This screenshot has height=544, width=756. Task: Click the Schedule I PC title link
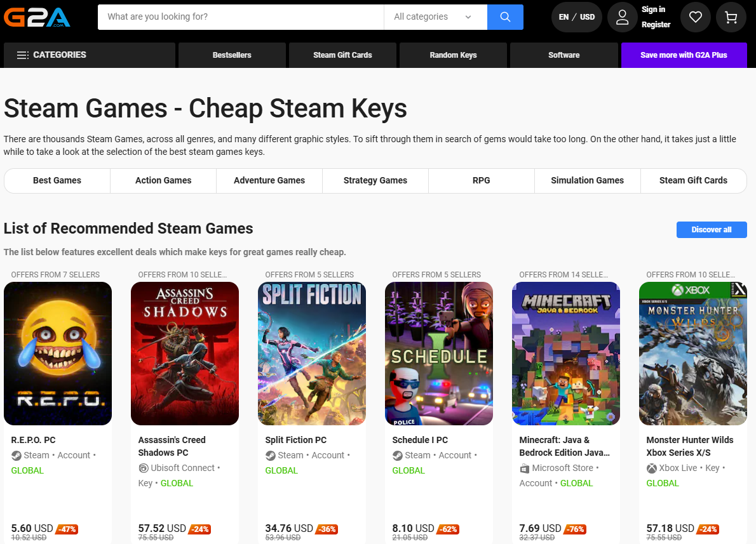[x=420, y=440]
